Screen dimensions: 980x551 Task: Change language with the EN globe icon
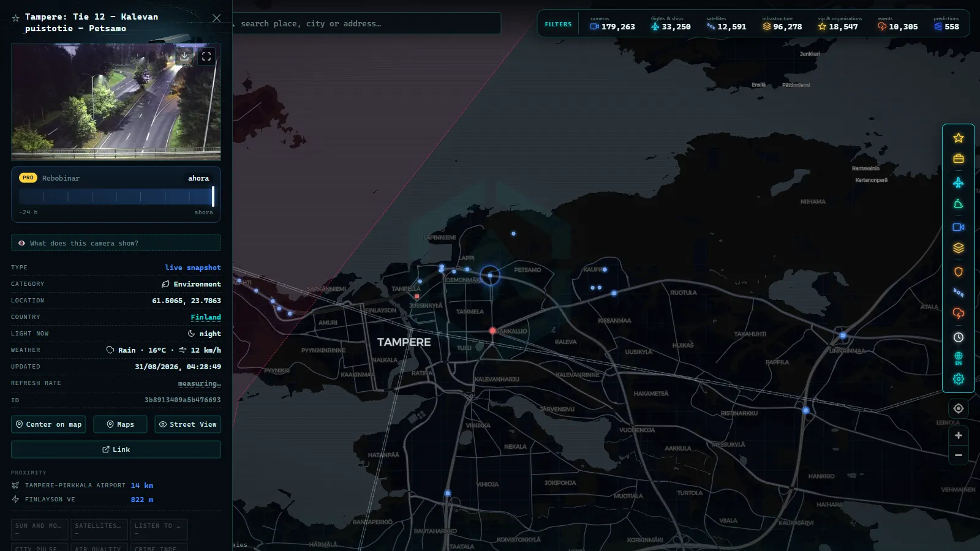959,358
